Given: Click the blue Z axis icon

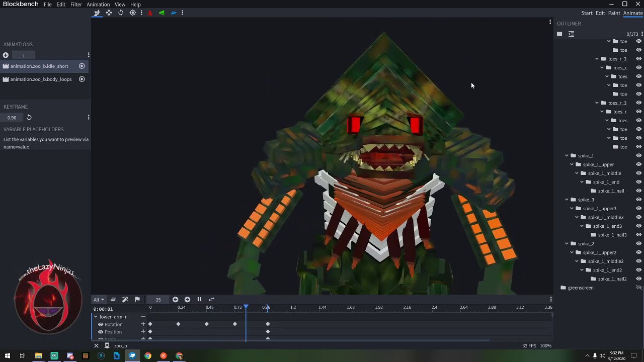Looking at the screenshot, I should coord(174,13).
